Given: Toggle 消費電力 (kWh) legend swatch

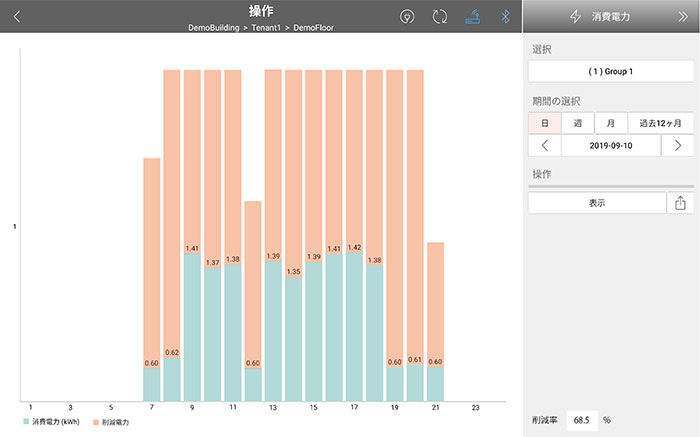Looking at the screenshot, I should click(27, 422).
